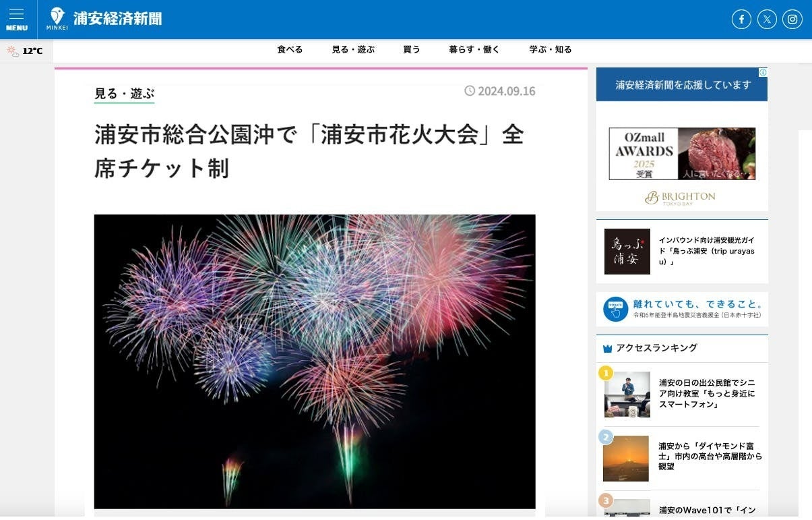
Task: Open the 学ぶ・知る navigation category
Action: click(x=551, y=49)
